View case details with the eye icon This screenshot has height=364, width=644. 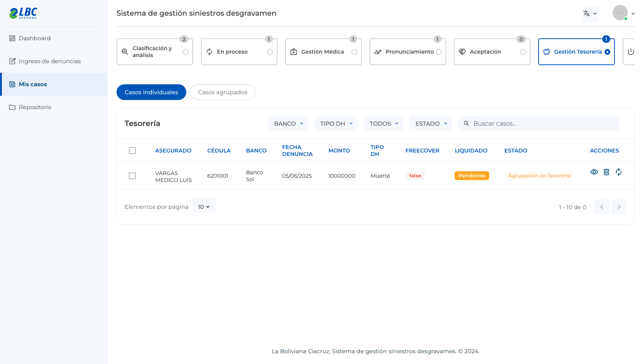pyautogui.click(x=594, y=172)
